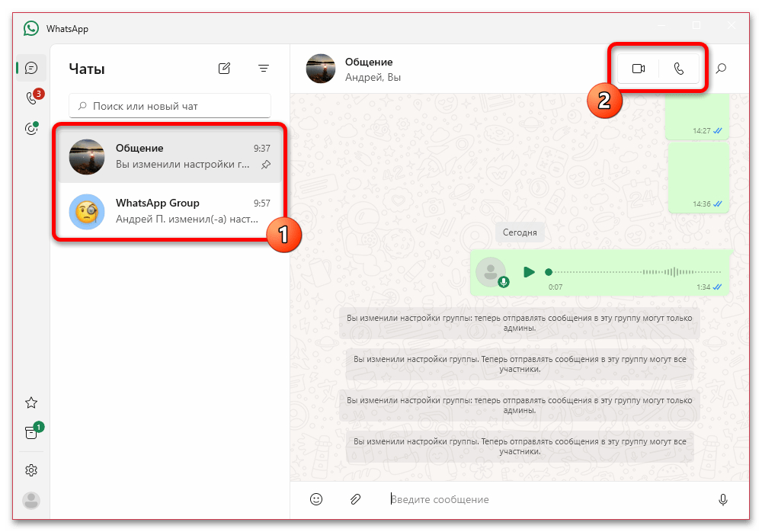
Task: Open the Status updates tab
Action: 31,128
